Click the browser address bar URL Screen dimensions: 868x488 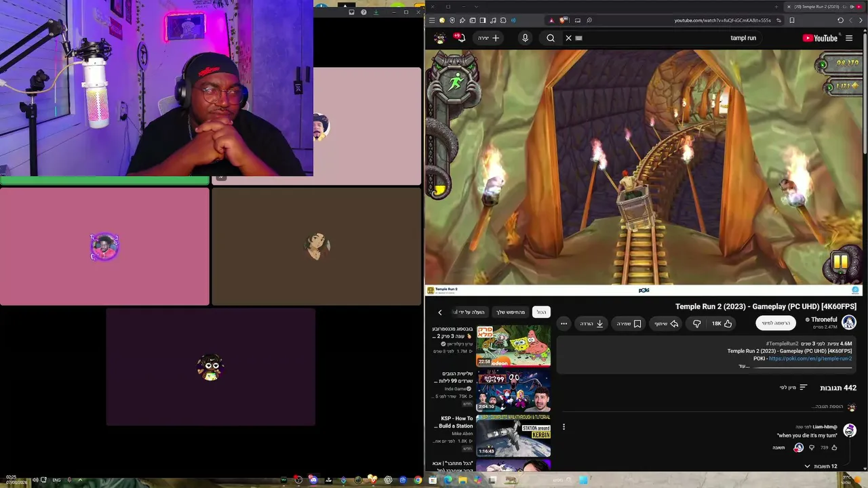[x=722, y=20]
